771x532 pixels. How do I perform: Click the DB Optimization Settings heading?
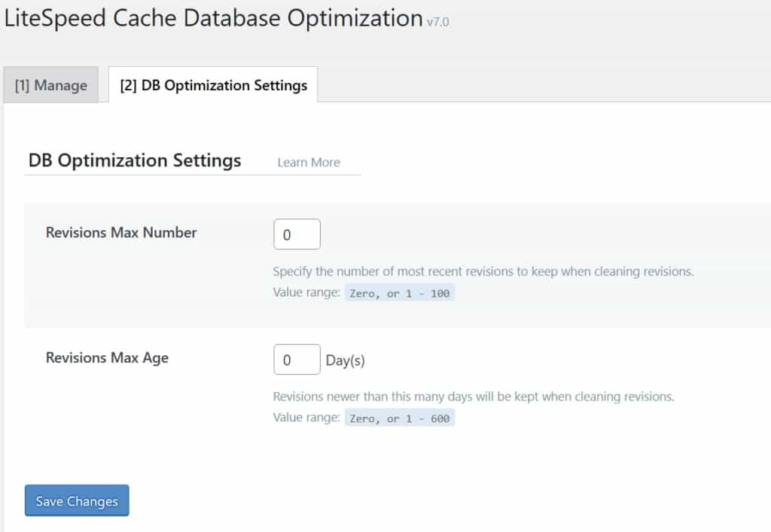pos(134,160)
